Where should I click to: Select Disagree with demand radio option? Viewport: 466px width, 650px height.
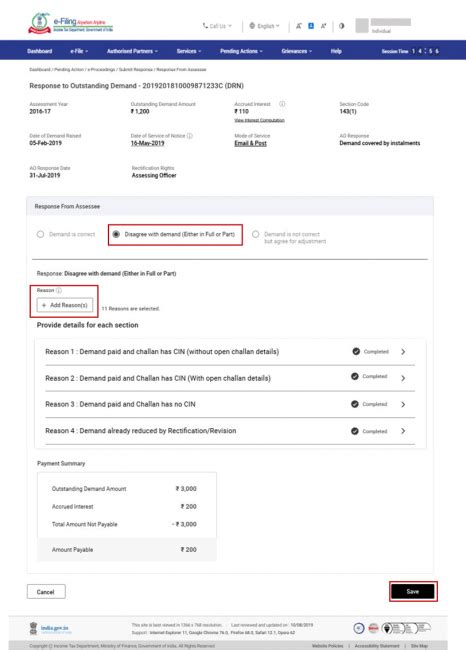click(x=116, y=234)
